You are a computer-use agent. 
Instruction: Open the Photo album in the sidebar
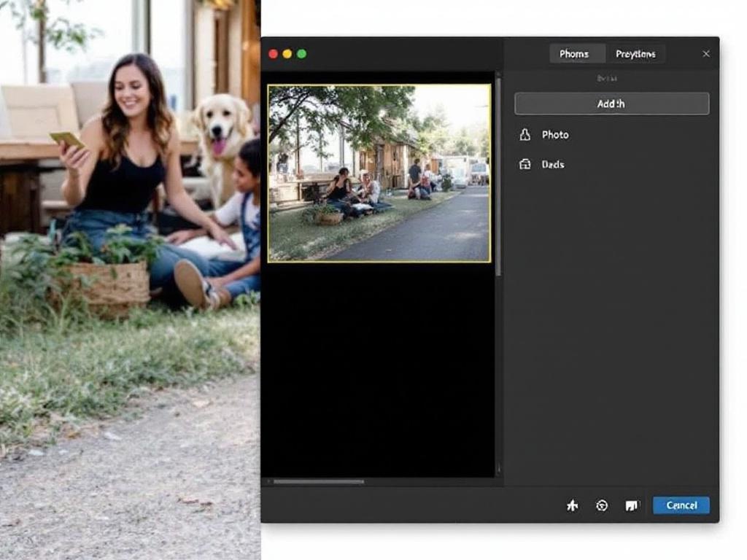555,135
